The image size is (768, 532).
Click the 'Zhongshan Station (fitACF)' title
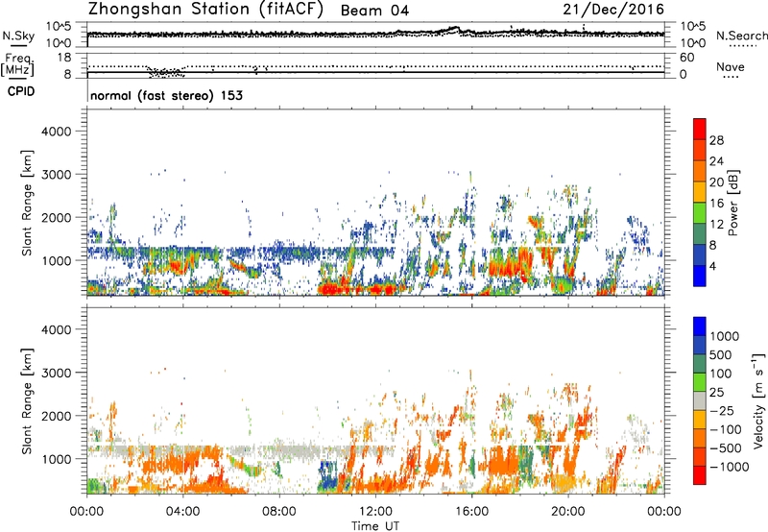(205, 9)
